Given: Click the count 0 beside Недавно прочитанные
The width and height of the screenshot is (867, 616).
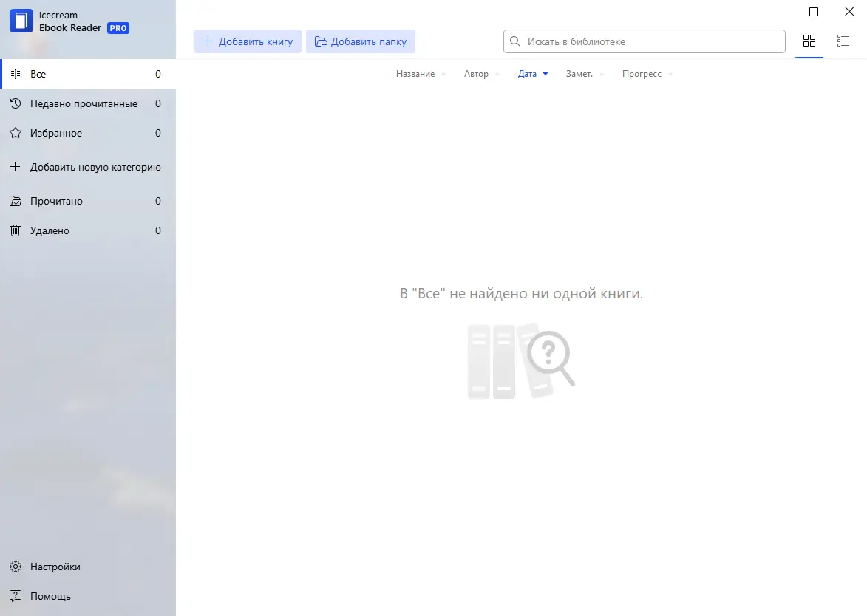Looking at the screenshot, I should coord(158,104).
